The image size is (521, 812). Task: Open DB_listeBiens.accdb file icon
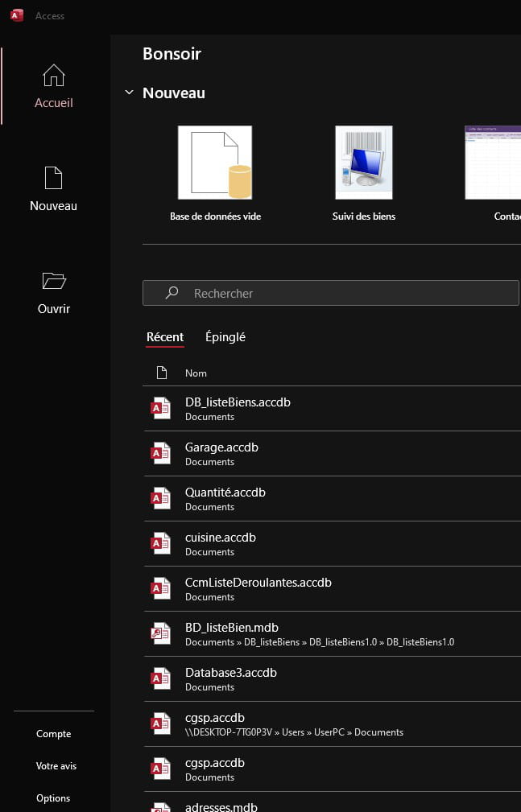pyautogui.click(x=161, y=409)
